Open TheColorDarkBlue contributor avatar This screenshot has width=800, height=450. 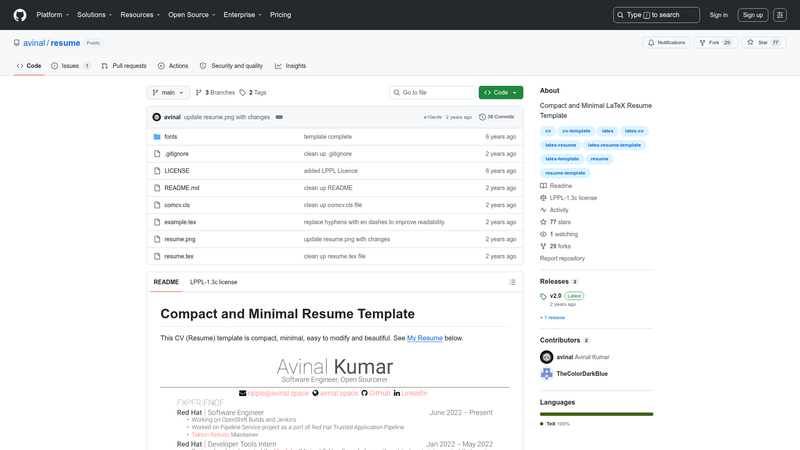546,373
